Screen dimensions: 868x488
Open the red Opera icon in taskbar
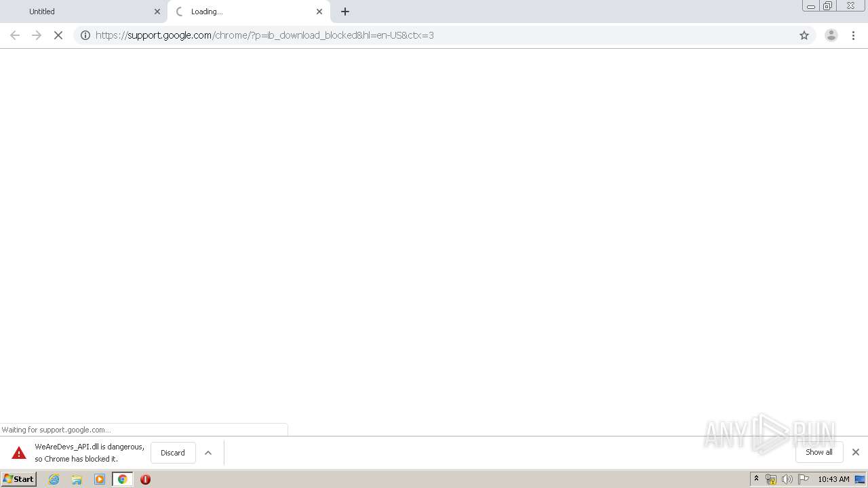tap(145, 479)
